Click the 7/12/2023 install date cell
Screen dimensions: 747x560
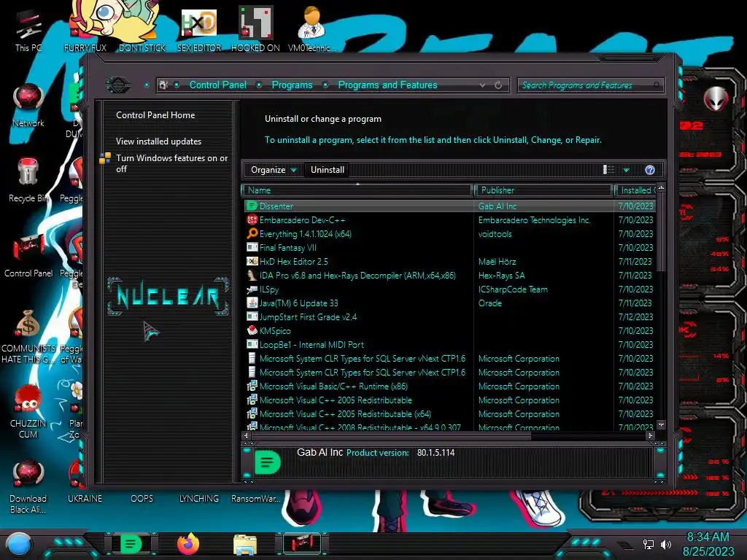(x=635, y=316)
